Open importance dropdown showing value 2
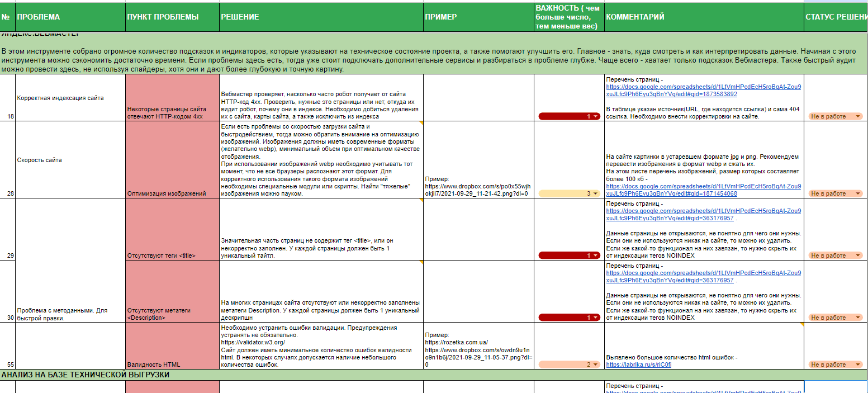 tap(568, 364)
